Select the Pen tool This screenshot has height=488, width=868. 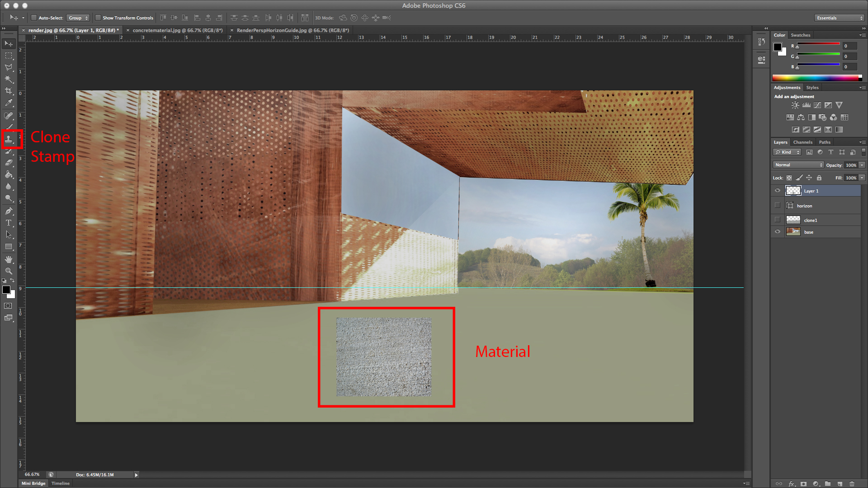tap(9, 211)
